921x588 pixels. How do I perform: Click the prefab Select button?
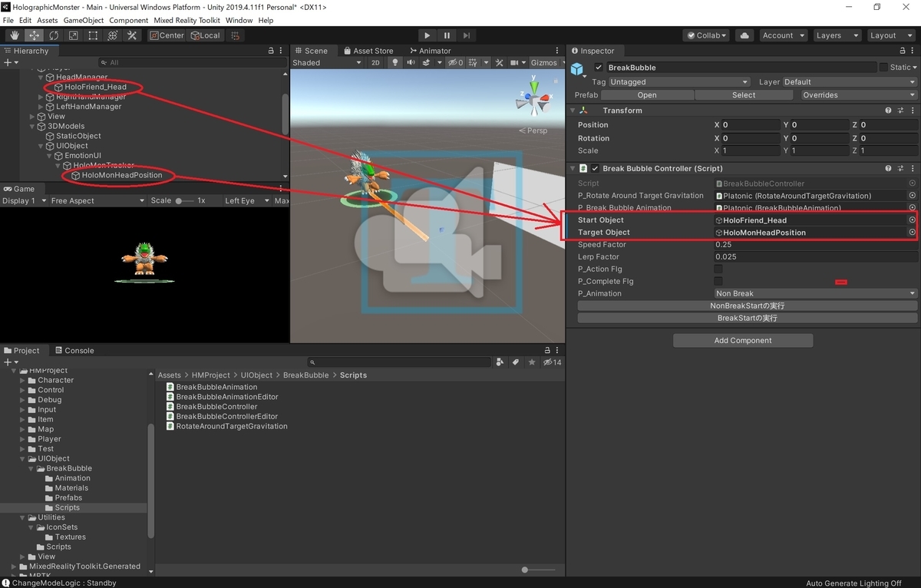tap(744, 95)
